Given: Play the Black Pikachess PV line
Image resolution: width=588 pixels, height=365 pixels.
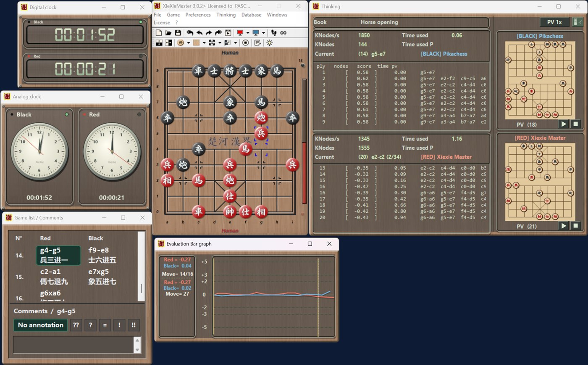Looking at the screenshot, I should click(x=564, y=124).
